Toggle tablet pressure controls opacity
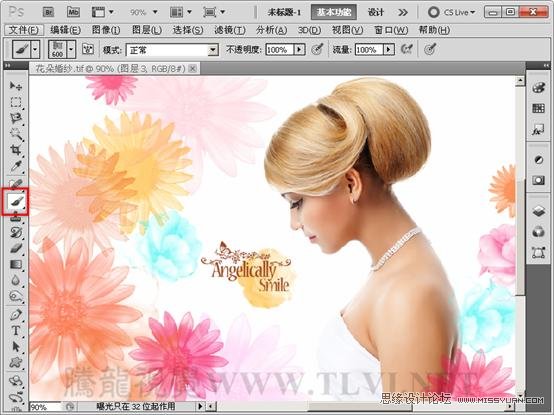 317,49
